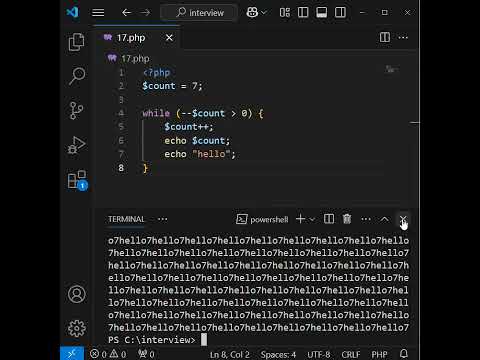Open the hamburger application menu
Screen dimensions: 480x360
click(x=98, y=13)
